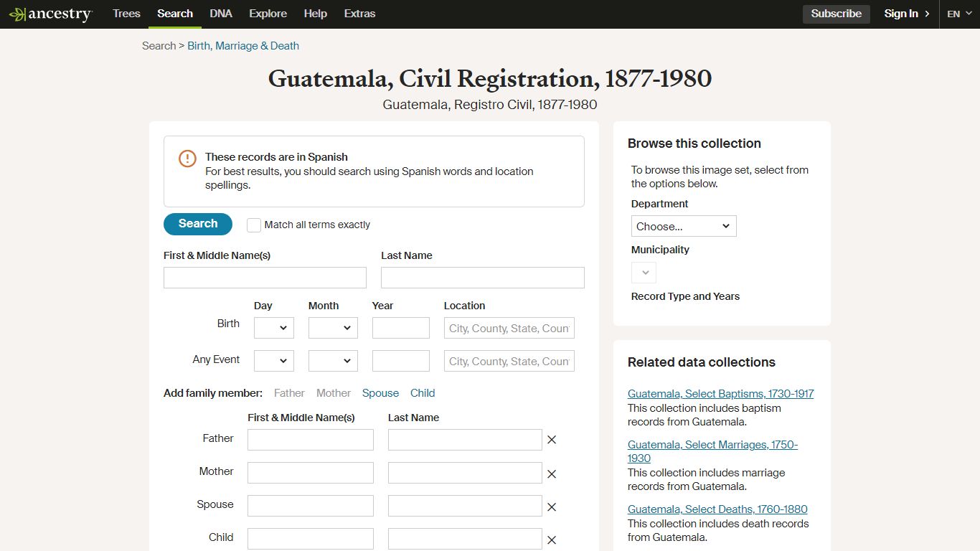
Task: Remove the Mother row with its X
Action: [552, 474]
